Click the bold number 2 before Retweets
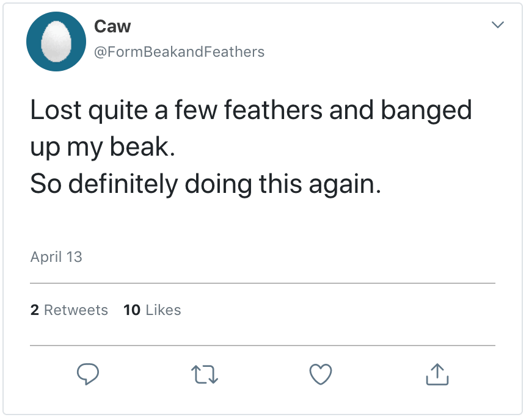The width and height of the screenshot is (529, 420). point(34,310)
